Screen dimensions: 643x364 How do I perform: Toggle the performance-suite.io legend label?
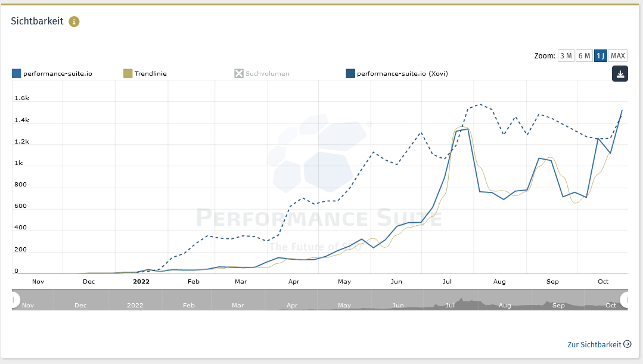click(58, 74)
